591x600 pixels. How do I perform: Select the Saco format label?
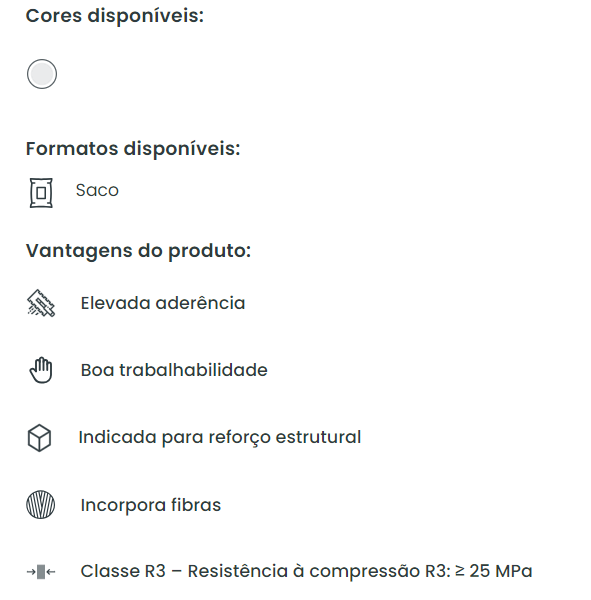point(97,190)
